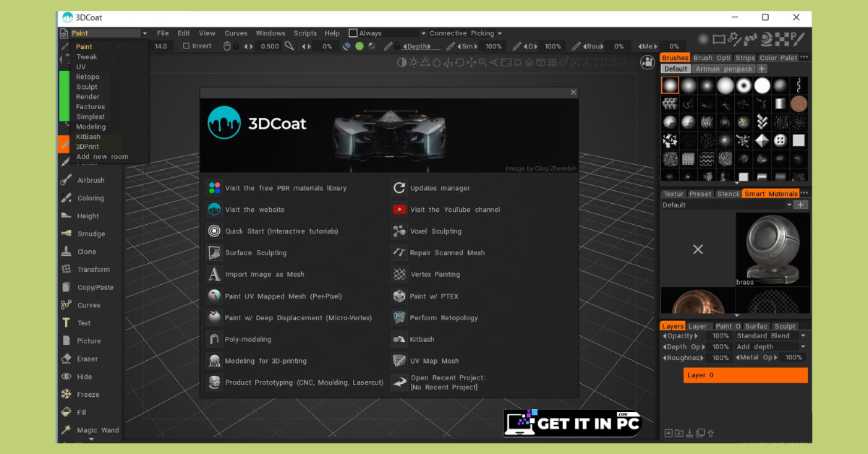Image resolution: width=868 pixels, height=454 pixels.
Task: Open the Smart Materials Default folder dropdown
Action: coord(727,205)
